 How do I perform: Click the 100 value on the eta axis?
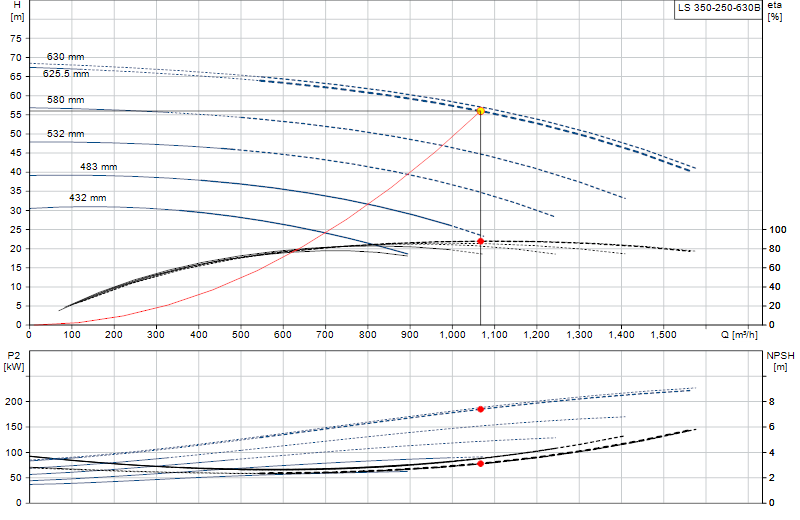778,230
